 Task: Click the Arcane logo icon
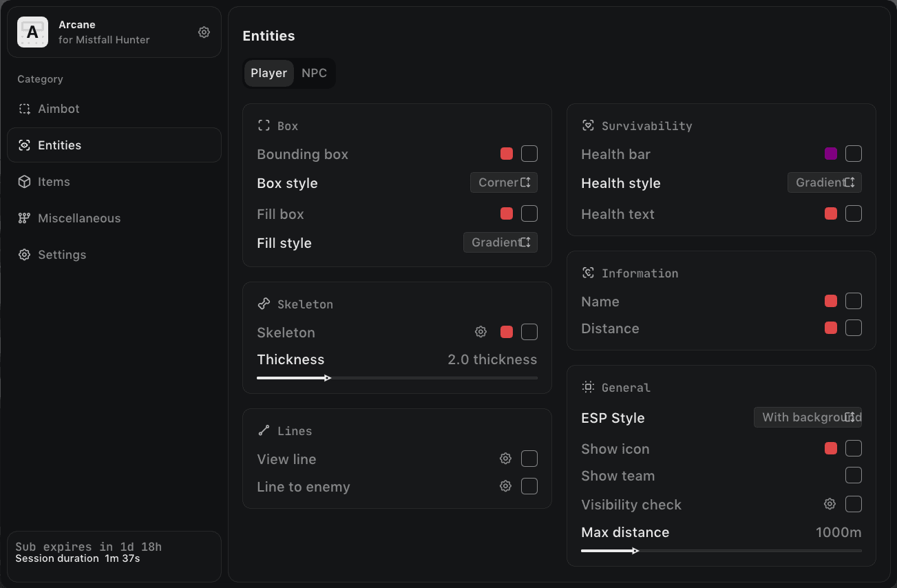(32, 32)
